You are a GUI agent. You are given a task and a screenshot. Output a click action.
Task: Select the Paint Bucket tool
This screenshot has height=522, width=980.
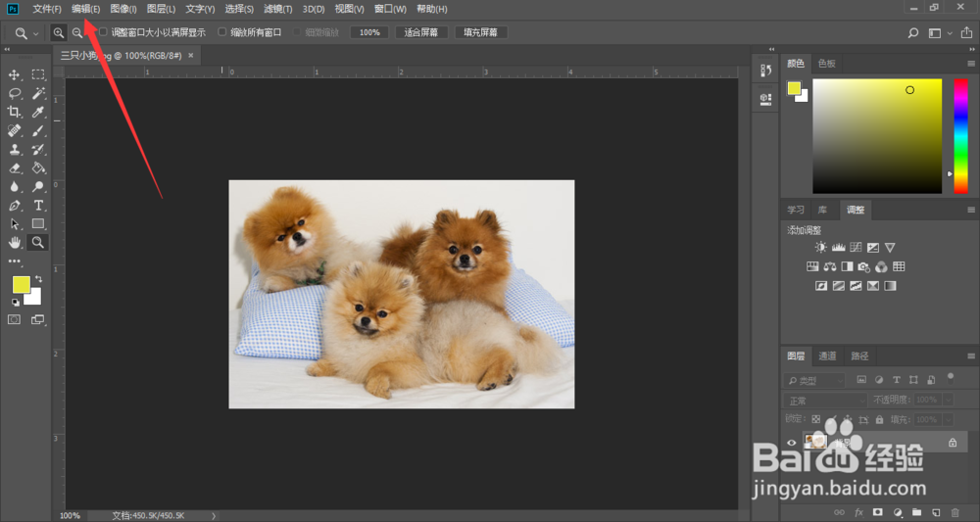38,168
